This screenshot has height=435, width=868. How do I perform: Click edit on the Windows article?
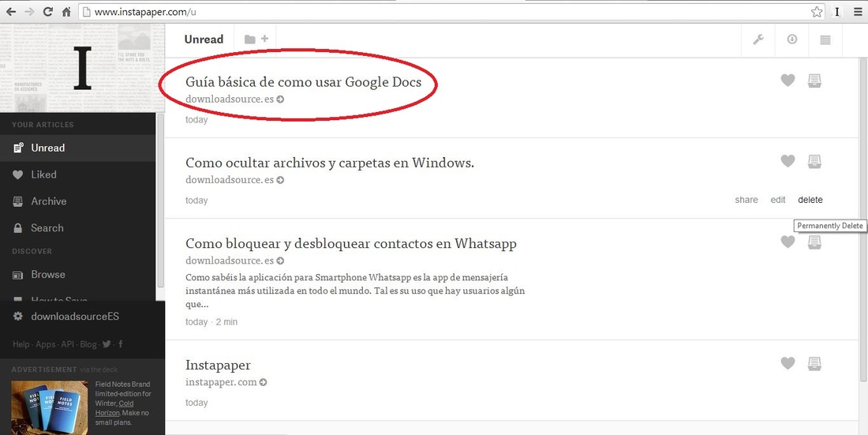tap(778, 200)
